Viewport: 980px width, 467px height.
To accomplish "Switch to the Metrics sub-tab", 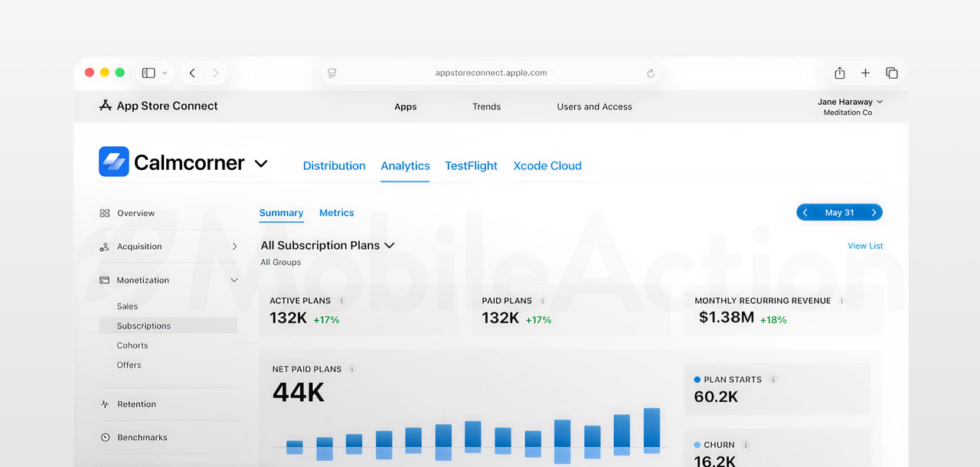I will tap(337, 213).
